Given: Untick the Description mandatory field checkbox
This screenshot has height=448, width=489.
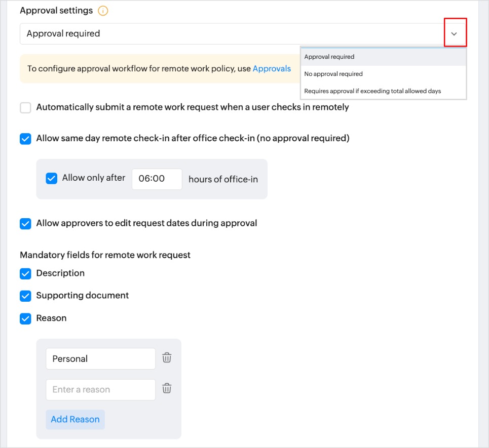Looking at the screenshot, I should click(x=25, y=274).
